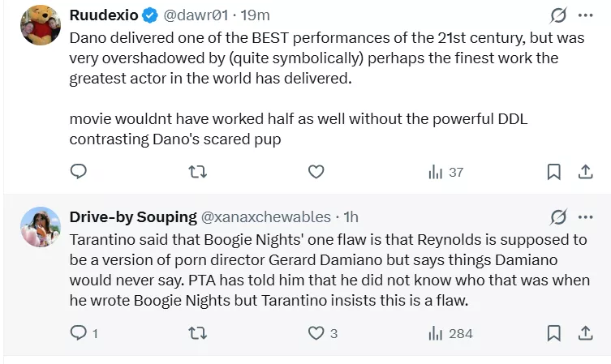611x364 pixels.
Task: Bookmark Drive-by Souping's tweet
Action: coord(553,333)
